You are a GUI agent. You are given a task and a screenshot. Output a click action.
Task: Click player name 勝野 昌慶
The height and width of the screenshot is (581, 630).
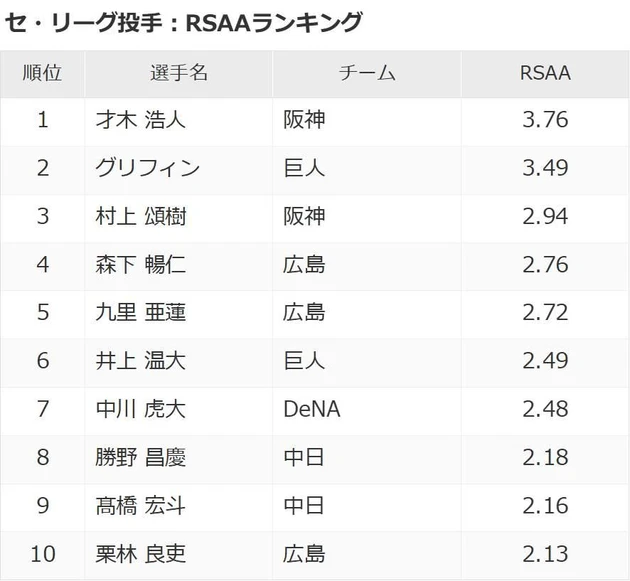(x=140, y=457)
